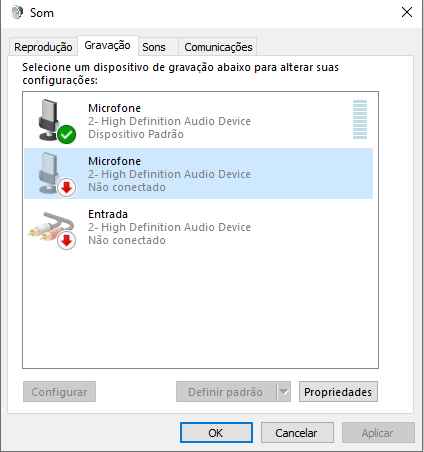Click the unplugged microphone icon with red arrow

point(56,174)
